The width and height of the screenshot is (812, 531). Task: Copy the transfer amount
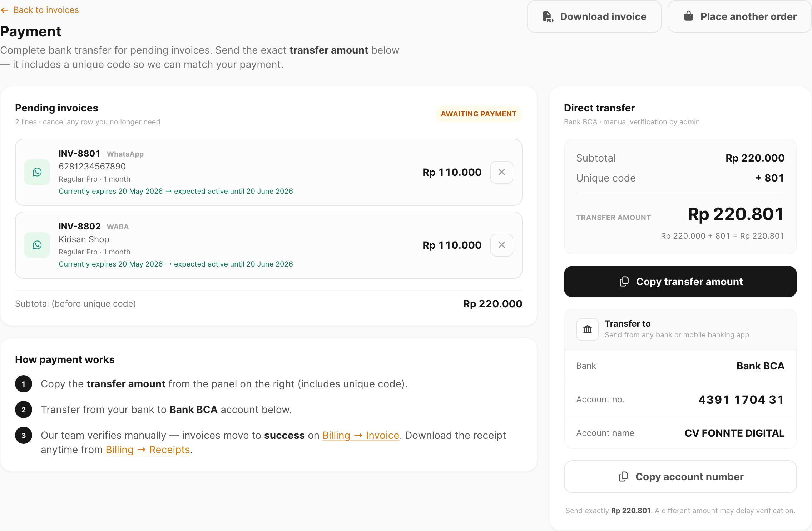680,282
